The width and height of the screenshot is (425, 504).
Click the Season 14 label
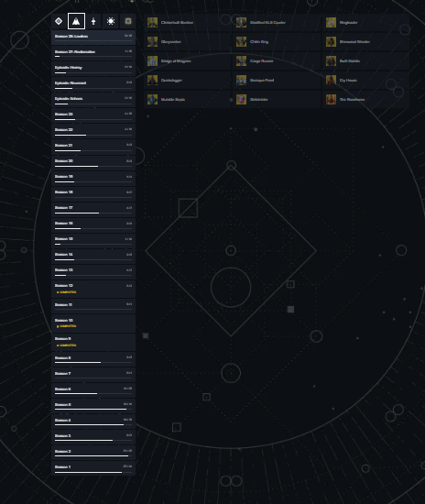pyautogui.click(x=64, y=254)
